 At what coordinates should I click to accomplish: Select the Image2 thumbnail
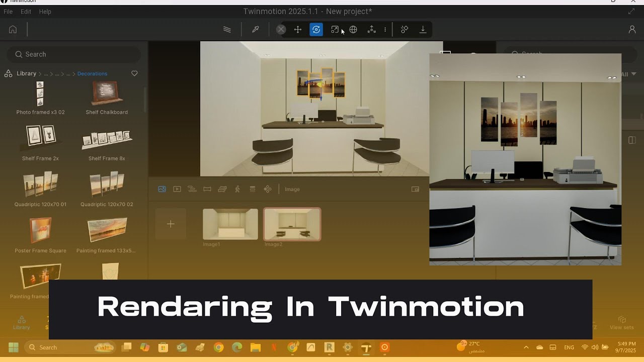292,224
